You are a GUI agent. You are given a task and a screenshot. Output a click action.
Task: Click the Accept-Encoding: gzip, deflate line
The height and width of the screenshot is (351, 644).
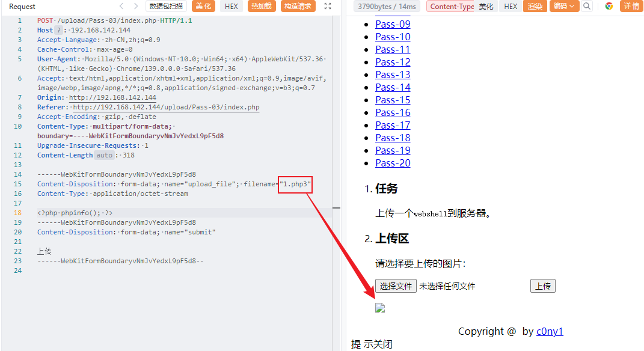[x=97, y=117]
